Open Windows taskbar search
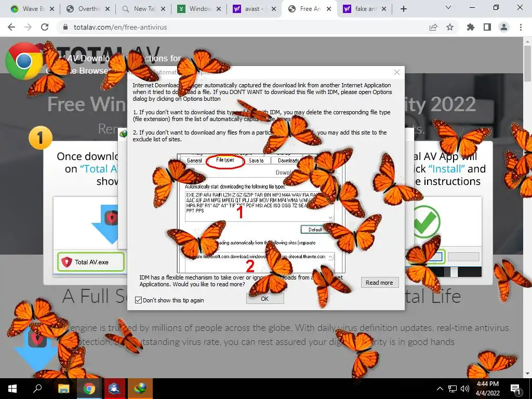Viewport: 532px width, 399px height. (37, 389)
